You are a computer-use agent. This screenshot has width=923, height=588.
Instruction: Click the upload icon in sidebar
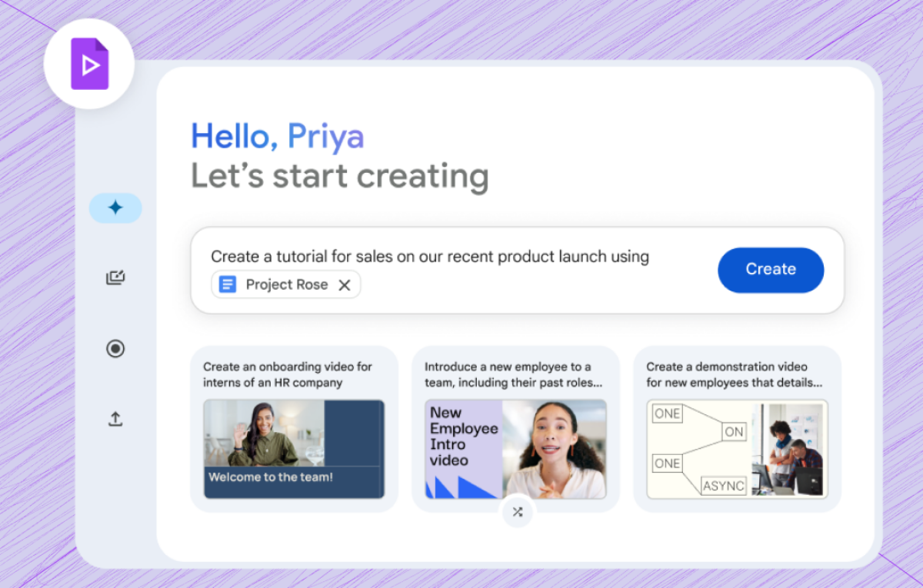pos(115,419)
